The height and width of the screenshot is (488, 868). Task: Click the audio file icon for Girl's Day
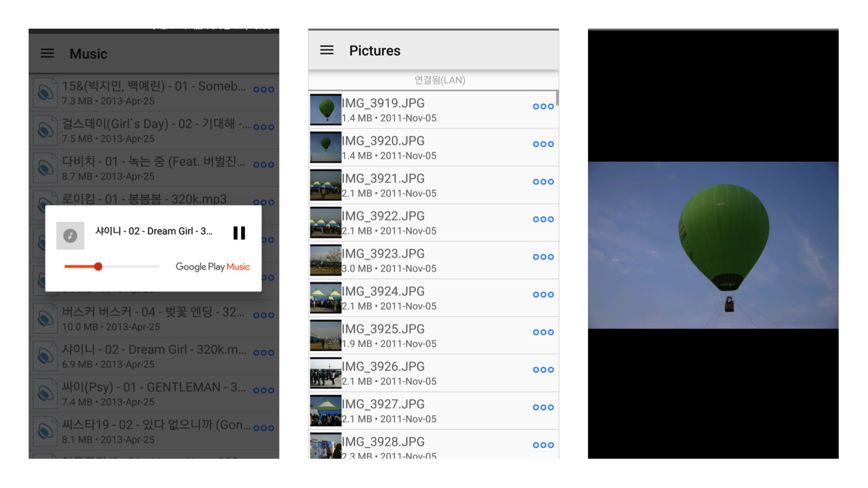click(45, 130)
